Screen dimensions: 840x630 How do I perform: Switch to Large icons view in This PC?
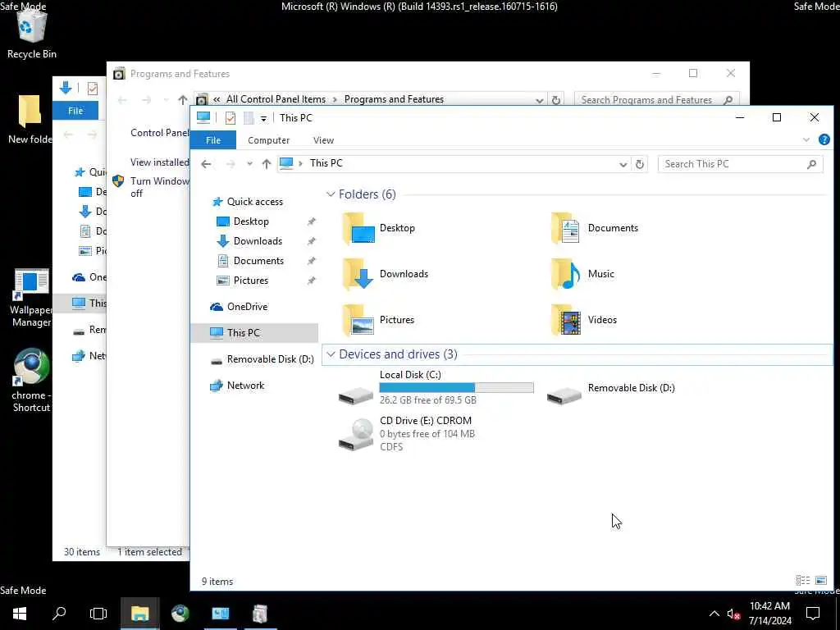[x=820, y=581]
